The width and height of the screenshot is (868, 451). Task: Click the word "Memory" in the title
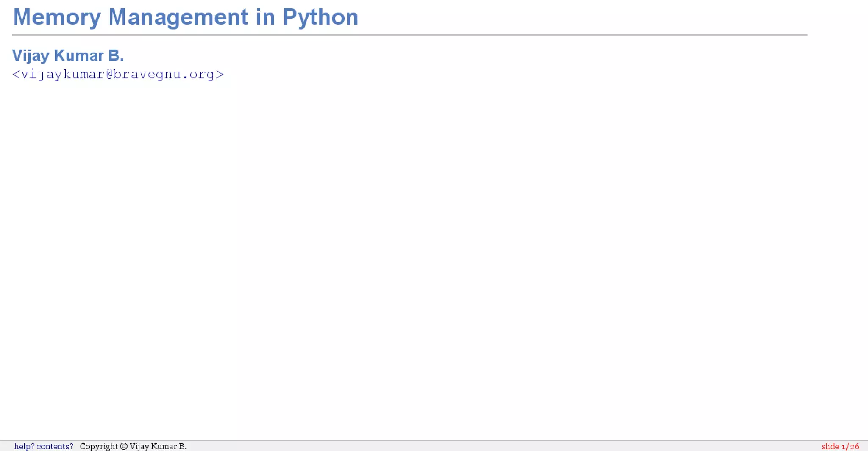click(57, 17)
